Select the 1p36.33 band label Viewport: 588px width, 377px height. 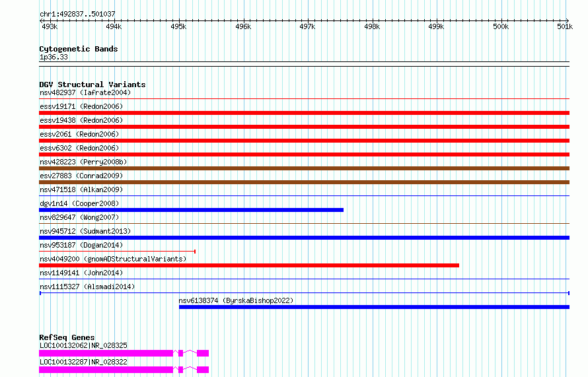[54, 57]
